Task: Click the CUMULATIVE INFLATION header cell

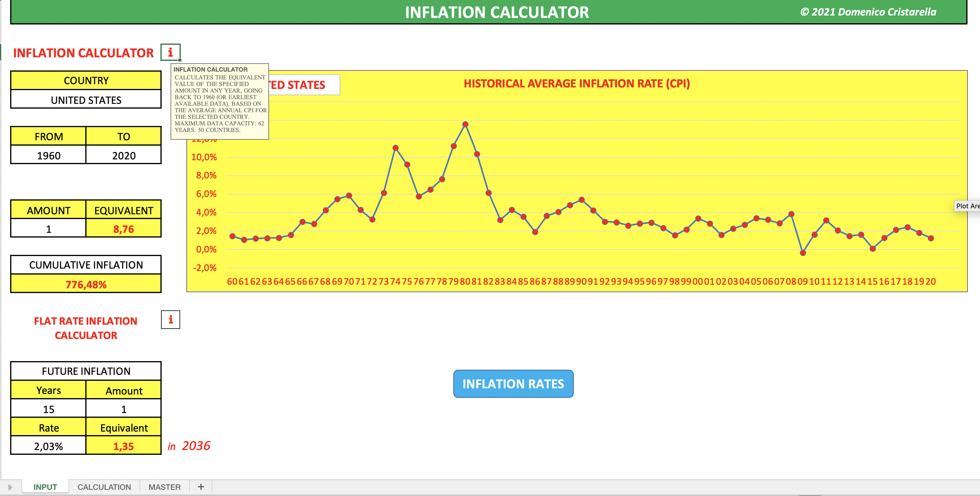Action: point(86,264)
